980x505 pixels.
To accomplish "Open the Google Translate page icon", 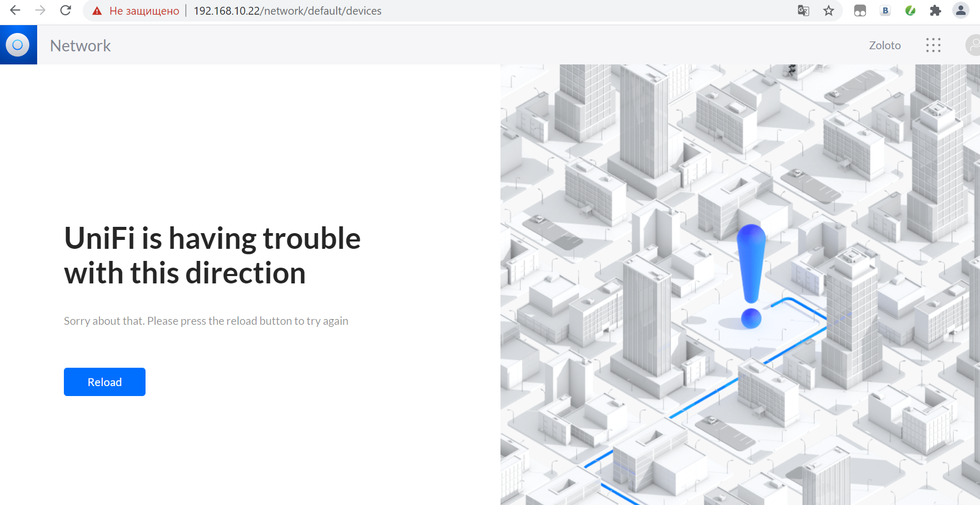I will point(803,10).
